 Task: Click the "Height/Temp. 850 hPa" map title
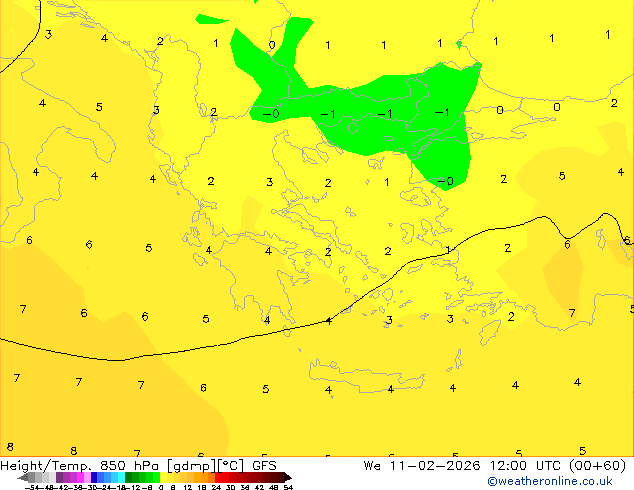(82, 466)
